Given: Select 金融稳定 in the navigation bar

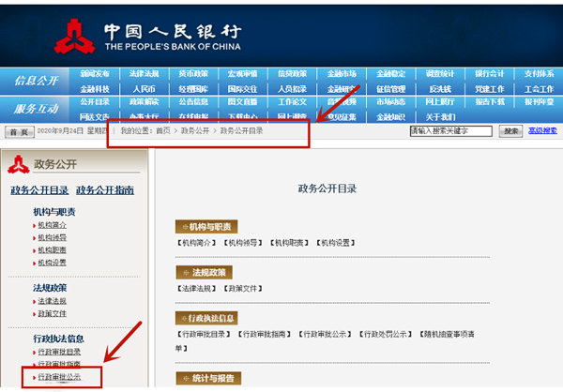Looking at the screenshot, I should [391, 74].
